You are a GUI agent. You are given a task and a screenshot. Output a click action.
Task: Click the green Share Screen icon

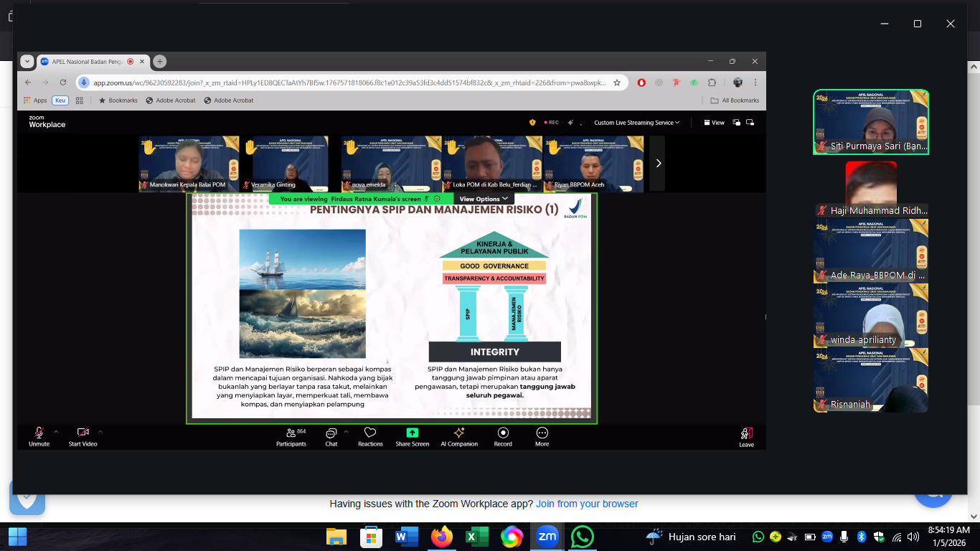[412, 433]
